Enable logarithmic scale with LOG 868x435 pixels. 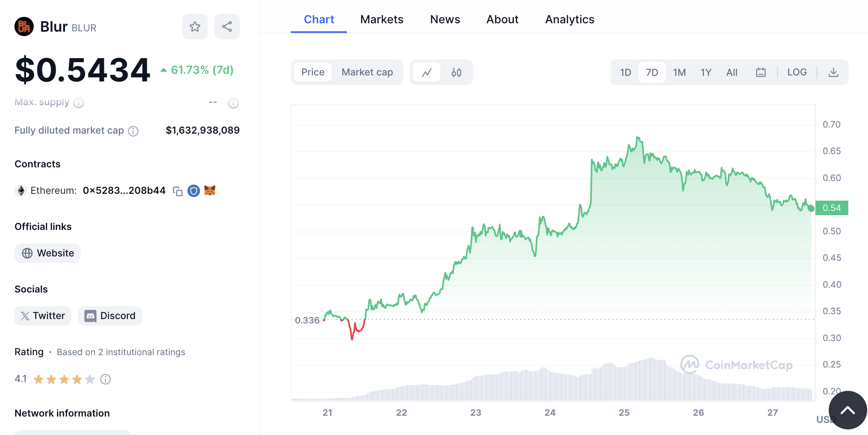797,72
